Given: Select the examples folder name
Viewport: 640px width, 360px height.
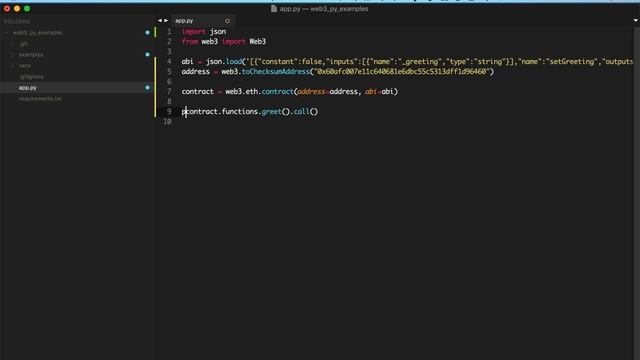Looking at the screenshot, I should point(31,55).
